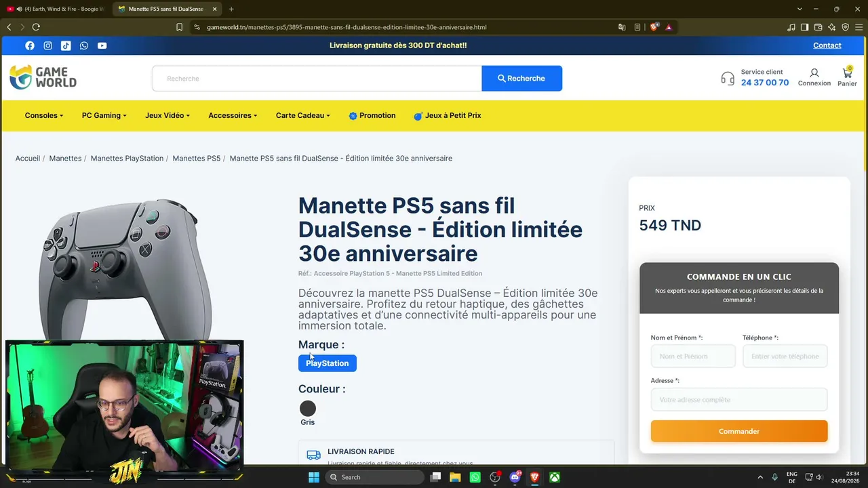The height and width of the screenshot is (488, 868).
Task: Close the Manette PS5 sans fil DualSense tab
Action: pos(214,9)
